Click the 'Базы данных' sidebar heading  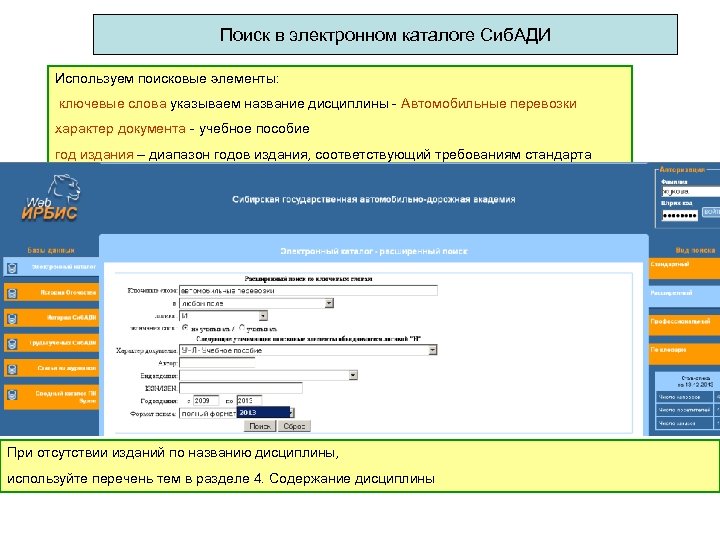[x=51, y=250]
